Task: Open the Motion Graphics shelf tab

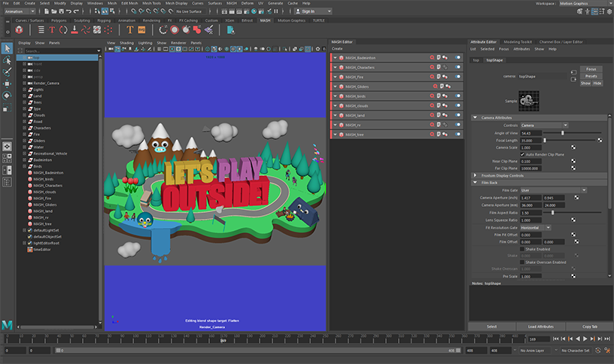Action: tap(292, 20)
